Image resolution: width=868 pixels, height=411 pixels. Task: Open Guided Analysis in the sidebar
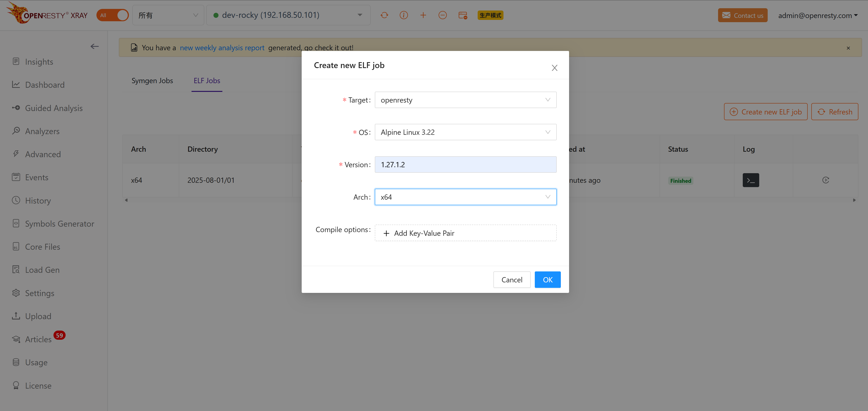[x=53, y=108]
